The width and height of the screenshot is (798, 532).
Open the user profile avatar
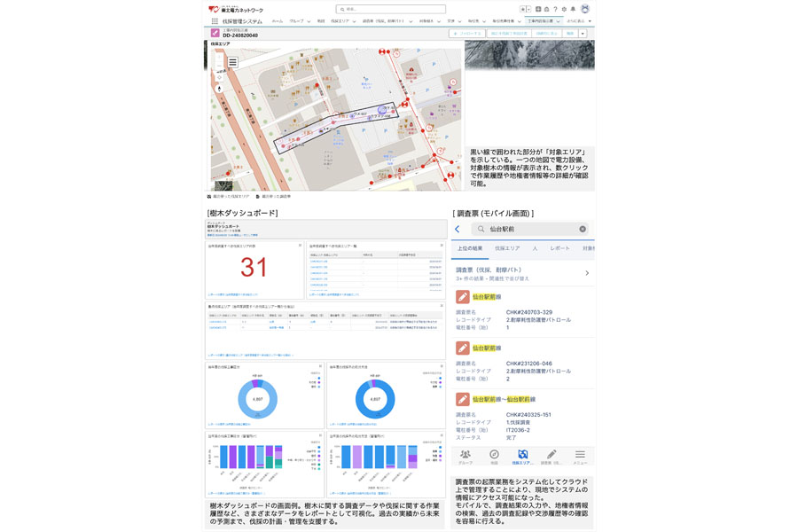(585, 9)
